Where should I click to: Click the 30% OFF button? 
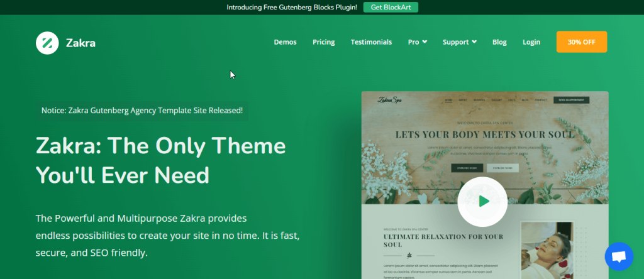[582, 42]
